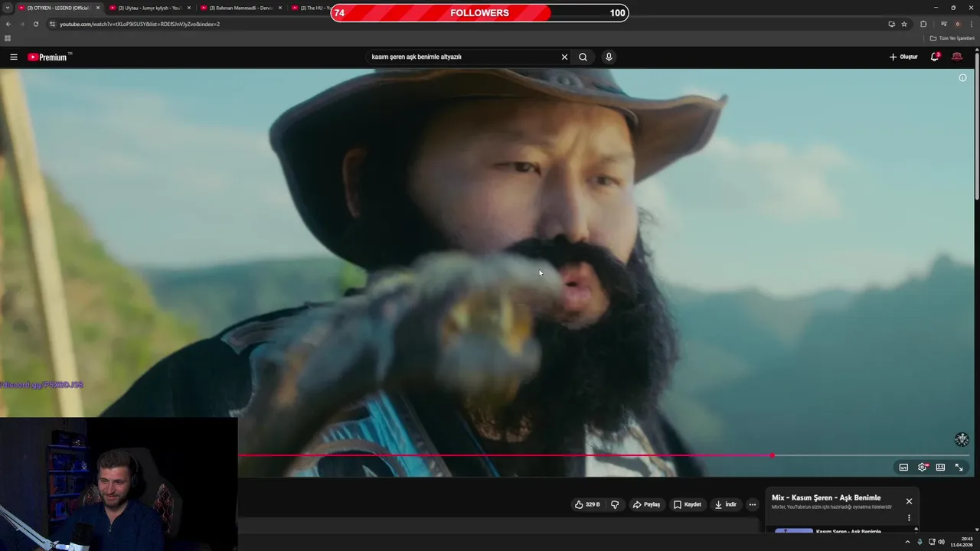Switch to Ulytau - Jumyr kylysh tab
Screen dimensions: 980x551
(x=149, y=8)
